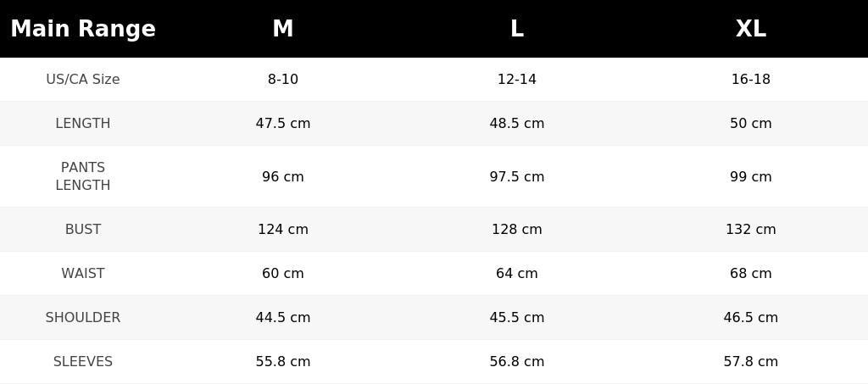
Task: Select the WAIST row label
Action: click(83, 273)
